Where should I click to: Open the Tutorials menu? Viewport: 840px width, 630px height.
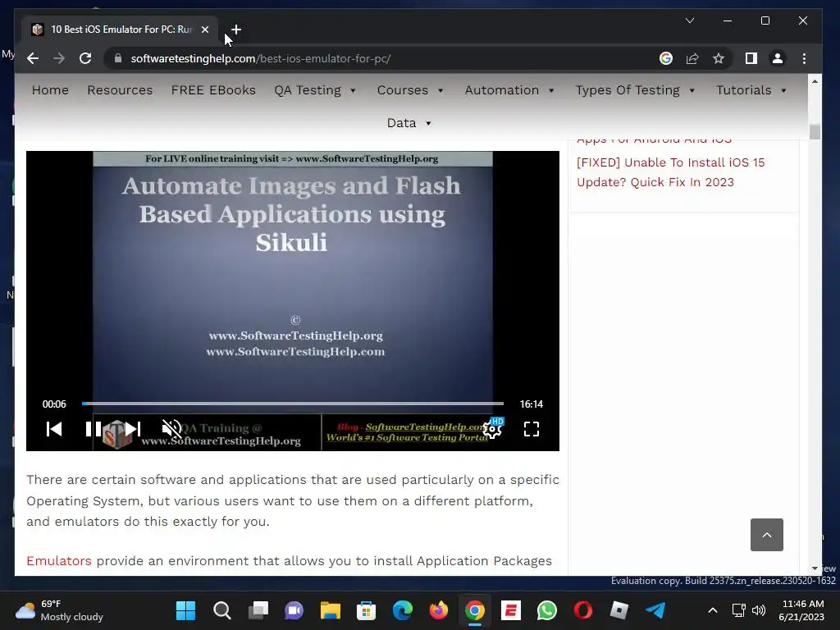point(744,90)
